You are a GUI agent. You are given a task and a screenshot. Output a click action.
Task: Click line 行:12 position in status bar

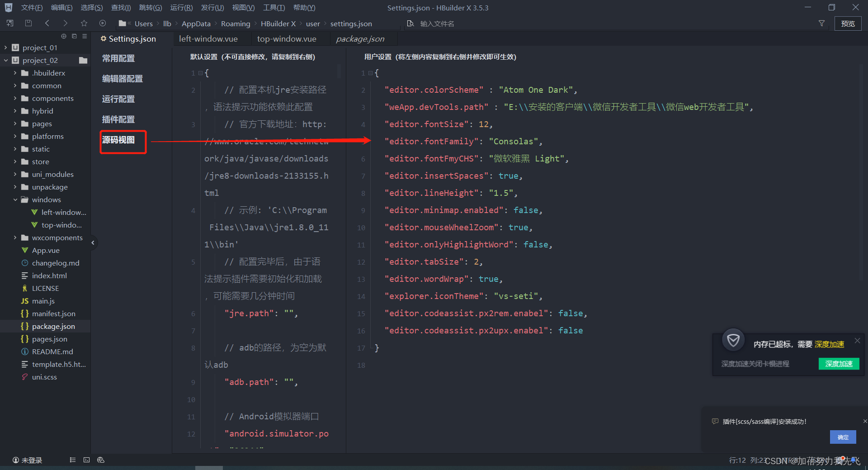pos(737,460)
